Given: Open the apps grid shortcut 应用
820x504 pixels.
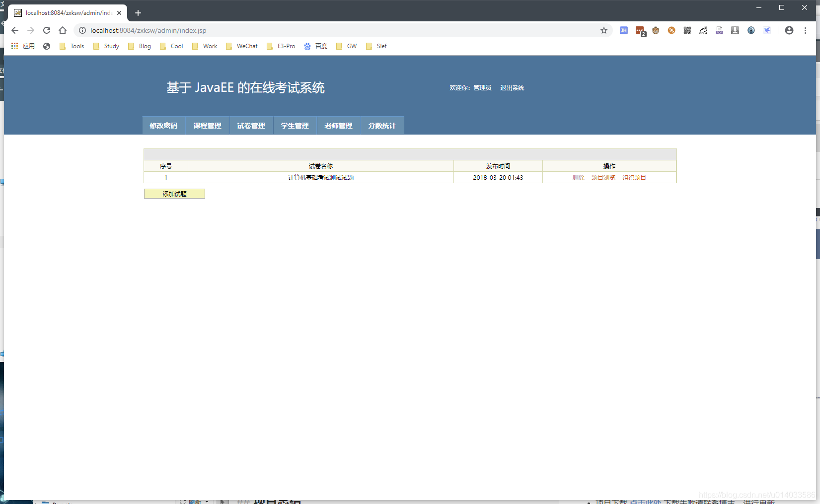Looking at the screenshot, I should [x=23, y=46].
